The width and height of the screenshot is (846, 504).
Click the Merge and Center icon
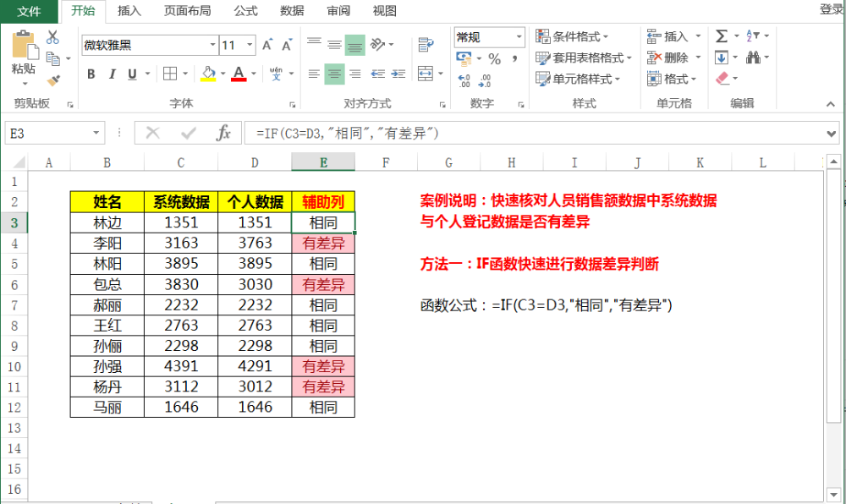point(426,74)
